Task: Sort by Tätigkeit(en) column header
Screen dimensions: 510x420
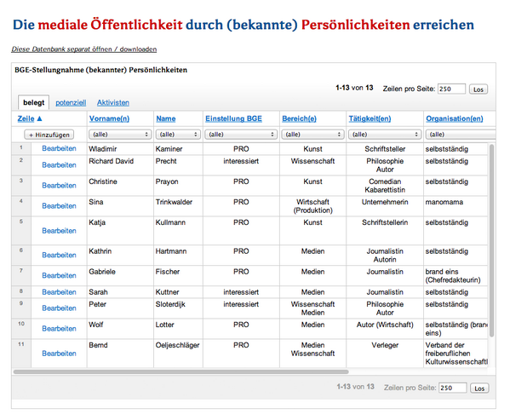Action: [x=370, y=118]
